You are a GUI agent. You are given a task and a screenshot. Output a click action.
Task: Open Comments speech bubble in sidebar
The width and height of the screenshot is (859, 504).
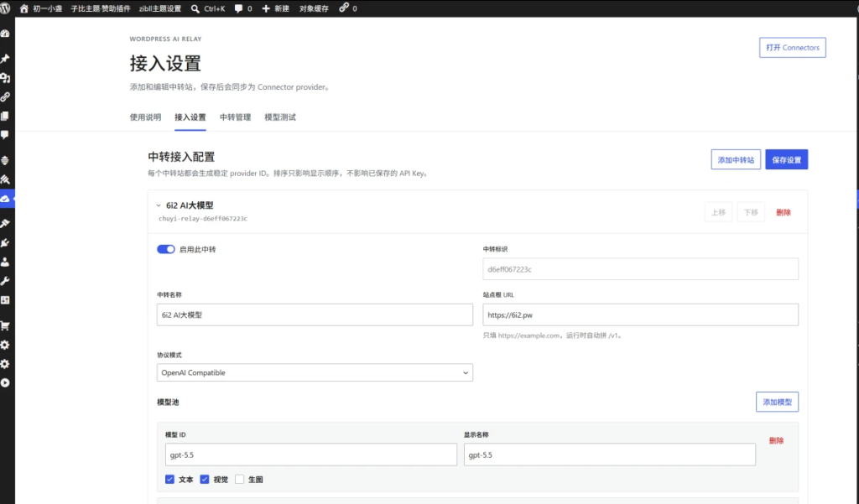click(5, 135)
